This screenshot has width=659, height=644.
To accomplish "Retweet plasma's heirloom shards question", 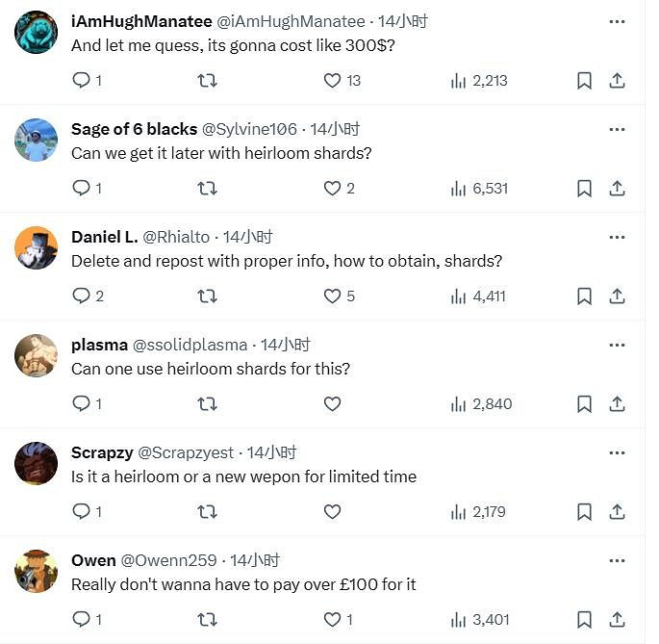I will click(207, 404).
